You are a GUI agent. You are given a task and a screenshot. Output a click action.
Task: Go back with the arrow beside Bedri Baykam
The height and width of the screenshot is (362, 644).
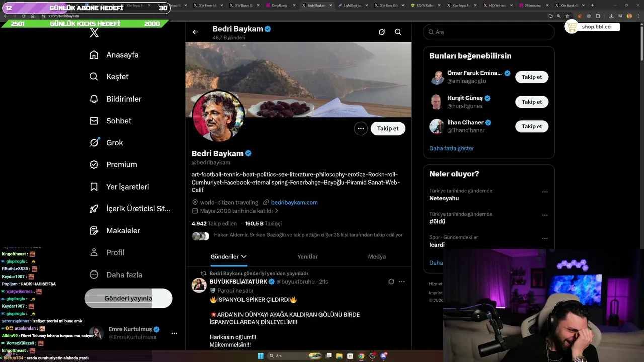(195, 32)
